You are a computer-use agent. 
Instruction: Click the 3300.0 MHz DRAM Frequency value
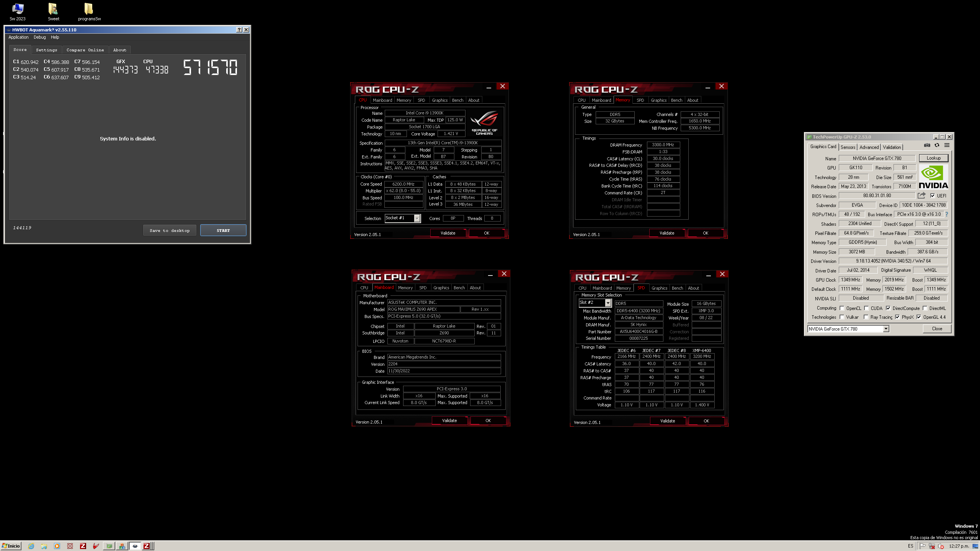tap(663, 145)
